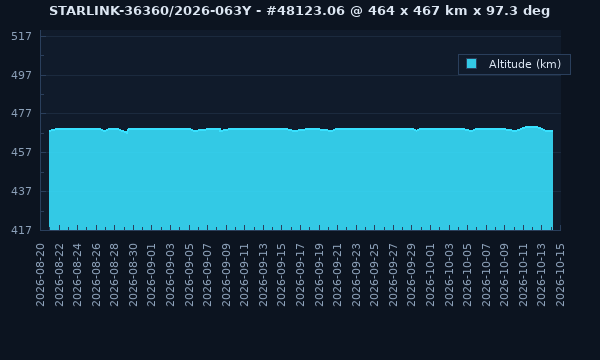The height and width of the screenshot is (360, 600).
Task: Click the 2026-10-09 date label
Action: coord(505,275)
